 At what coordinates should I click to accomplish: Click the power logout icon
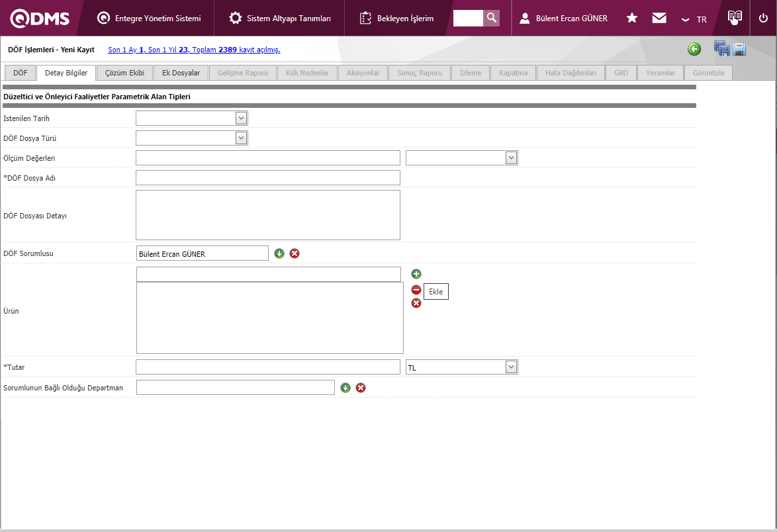[763, 18]
